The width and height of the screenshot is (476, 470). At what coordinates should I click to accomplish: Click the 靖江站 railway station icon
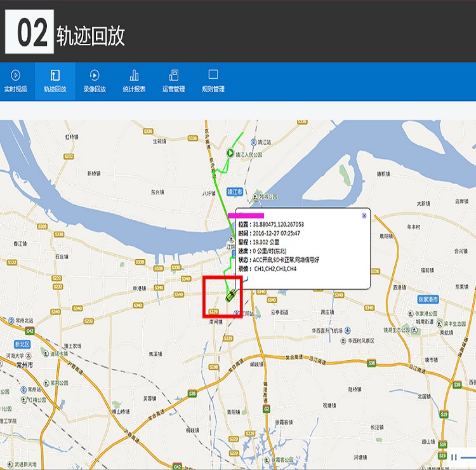coord(253,144)
